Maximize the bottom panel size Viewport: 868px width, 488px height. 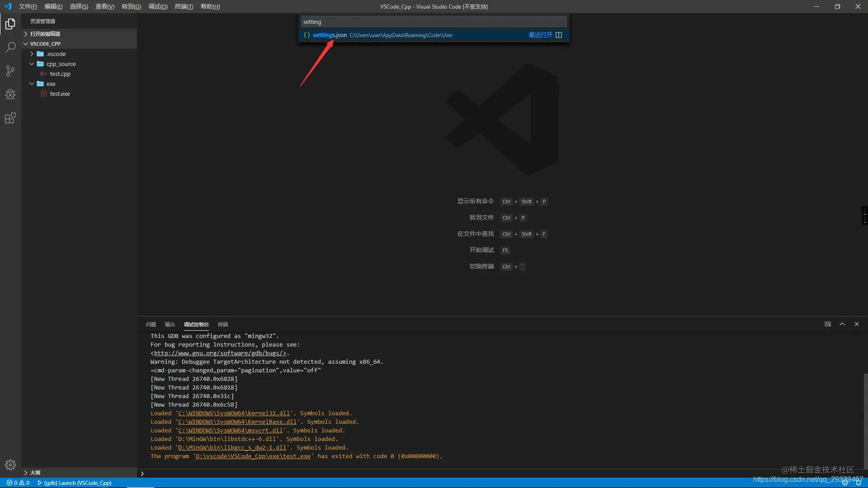pos(842,324)
